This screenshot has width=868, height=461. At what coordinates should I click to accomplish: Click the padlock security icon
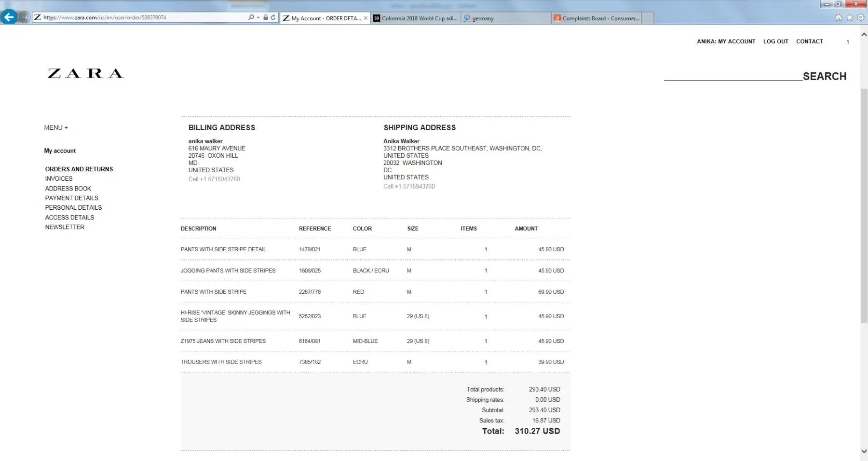266,17
